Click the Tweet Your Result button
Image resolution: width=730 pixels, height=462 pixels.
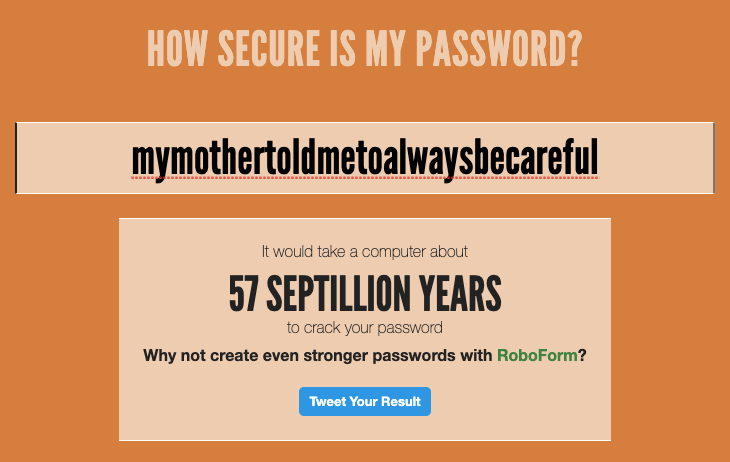click(365, 402)
